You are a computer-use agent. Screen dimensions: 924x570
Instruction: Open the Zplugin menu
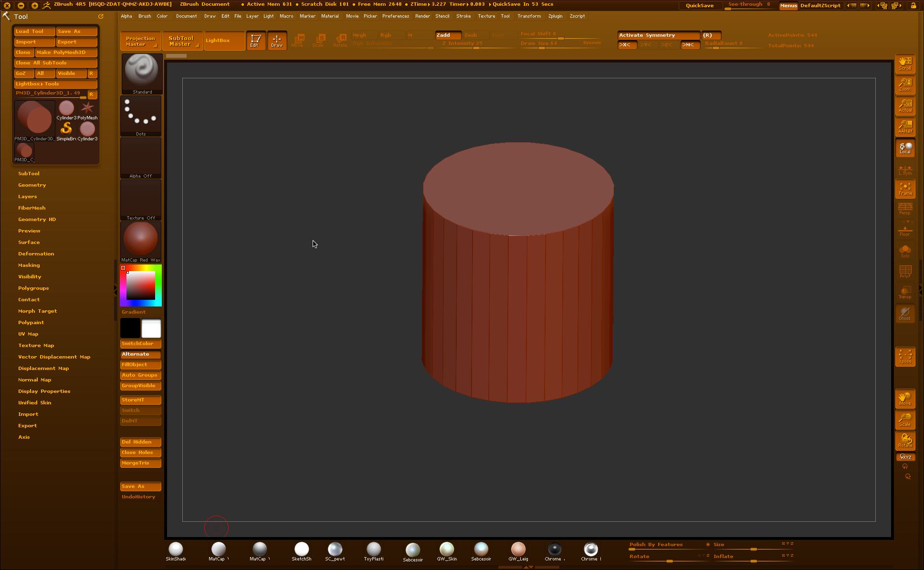pyautogui.click(x=555, y=16)
